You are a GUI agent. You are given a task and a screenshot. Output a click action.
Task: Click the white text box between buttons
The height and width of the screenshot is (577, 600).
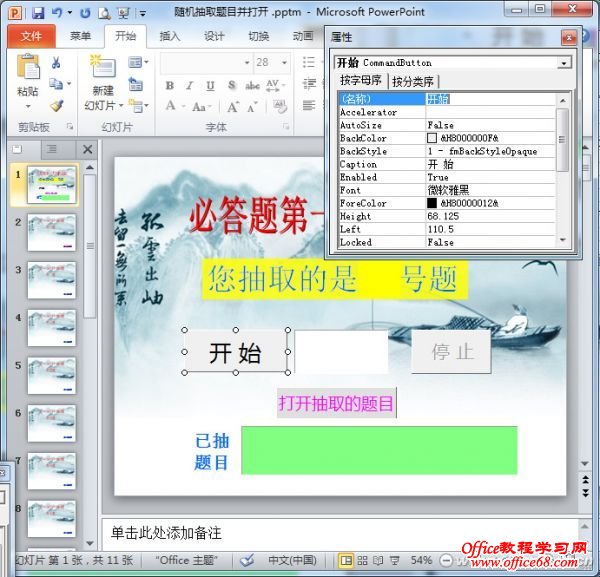point(341,351)
